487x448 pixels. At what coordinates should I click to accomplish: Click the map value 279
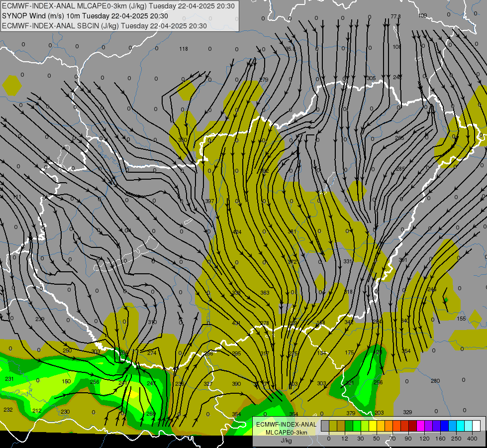click(264, 80)
